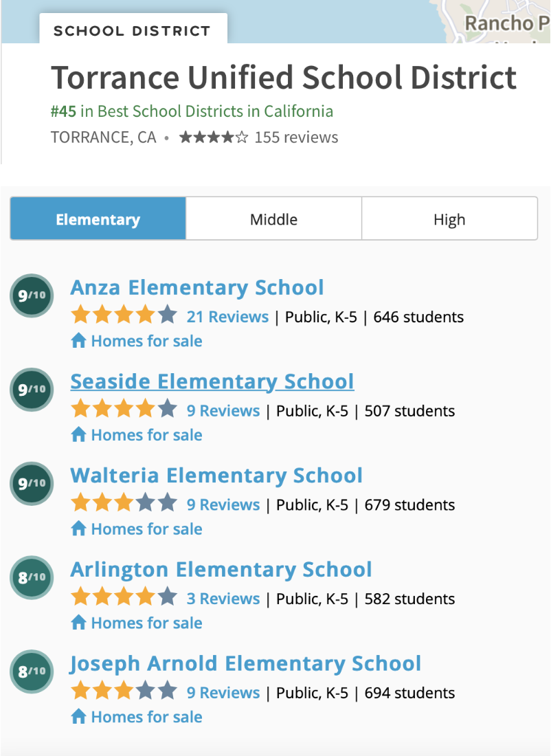Click Joseph Arnold 8/10 rating badge
The width and height of the screenshot is (551, 756).
[x=32, y=671]
